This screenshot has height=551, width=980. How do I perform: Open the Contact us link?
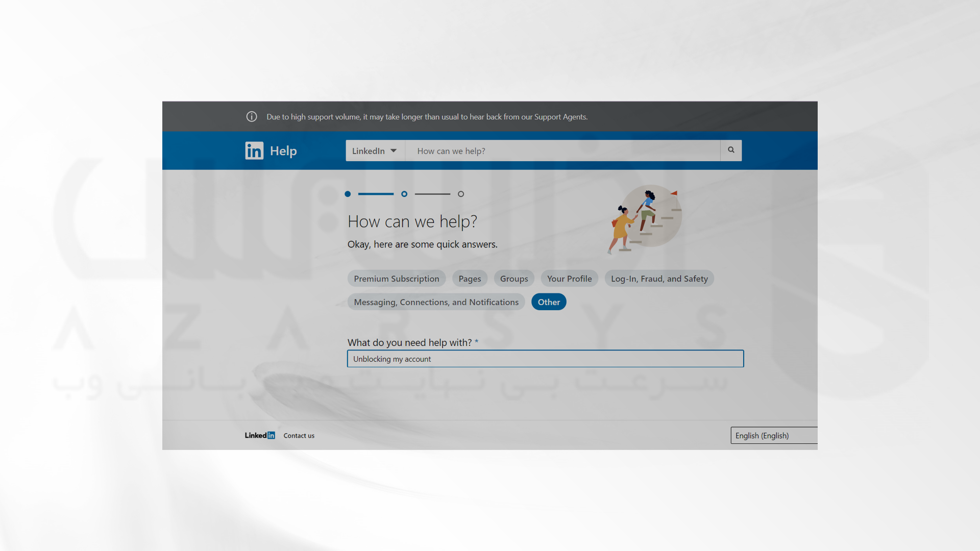coord(299,436)
